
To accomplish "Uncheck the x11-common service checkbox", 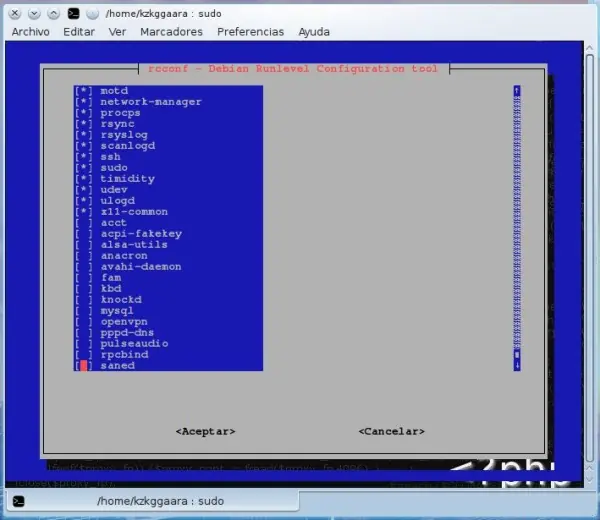I will (84, 212).
